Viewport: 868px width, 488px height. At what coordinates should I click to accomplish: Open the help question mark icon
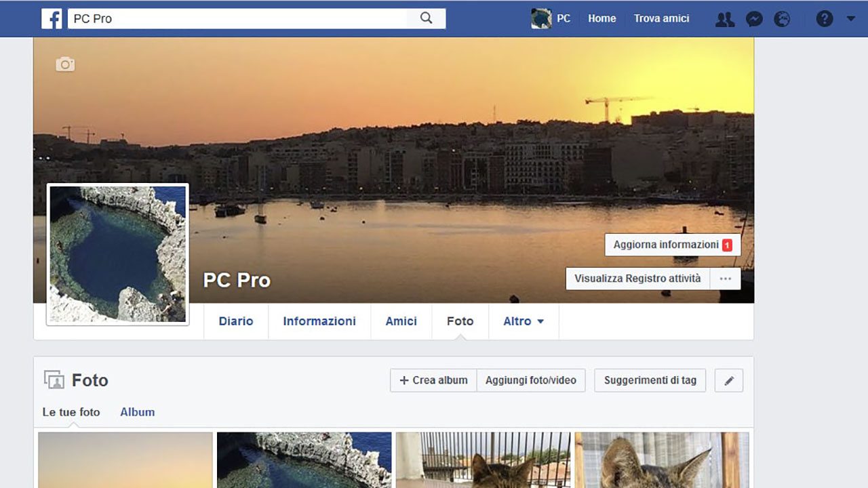click(x=824, y=19)
